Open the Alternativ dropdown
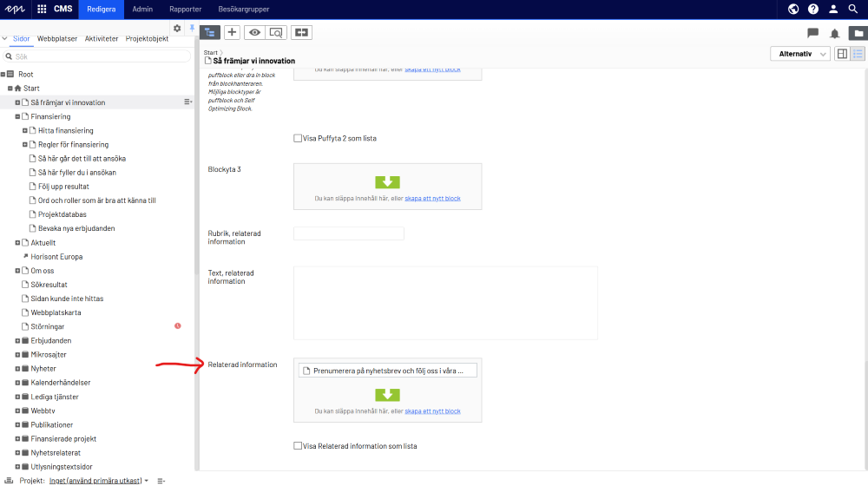The height and width of the screenshot is (486, 868). tap(799, 54)
